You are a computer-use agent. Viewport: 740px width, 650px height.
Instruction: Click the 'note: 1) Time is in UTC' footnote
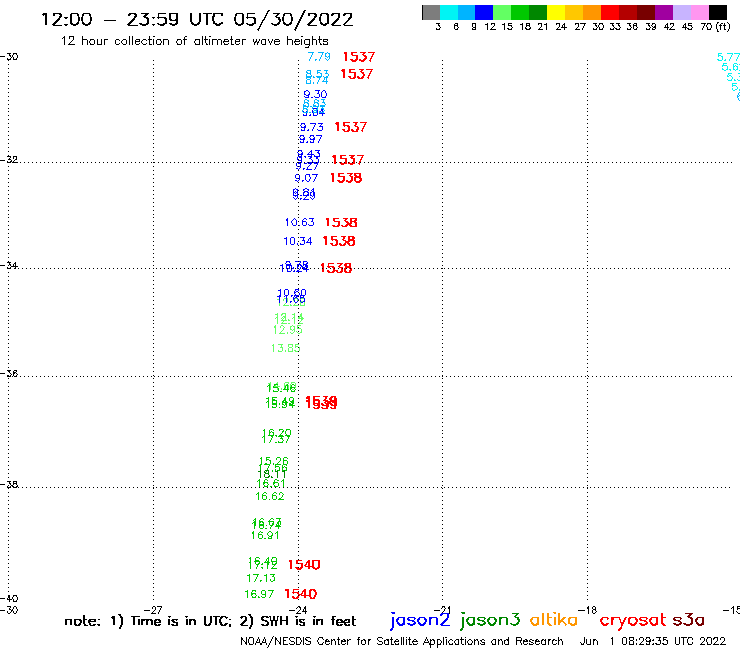(x=148, y=621)
